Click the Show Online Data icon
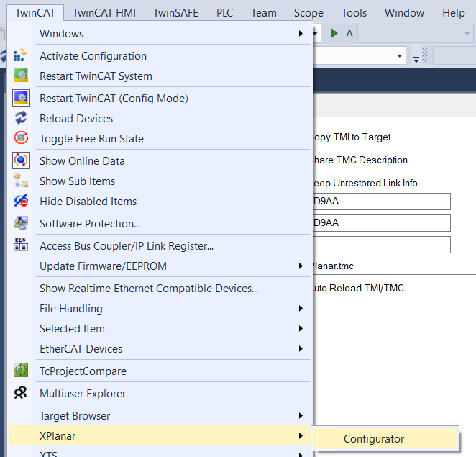The image size is (476, 457). (21, 160)
